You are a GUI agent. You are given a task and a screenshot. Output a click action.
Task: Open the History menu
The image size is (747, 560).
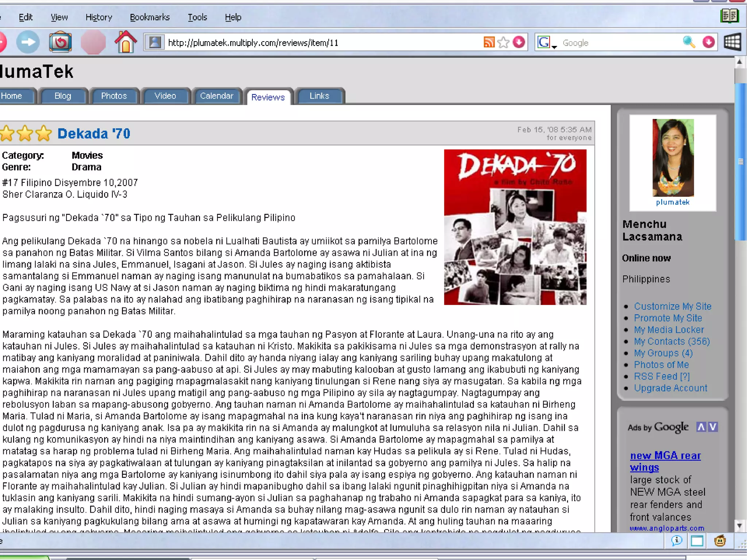(98, 17)
